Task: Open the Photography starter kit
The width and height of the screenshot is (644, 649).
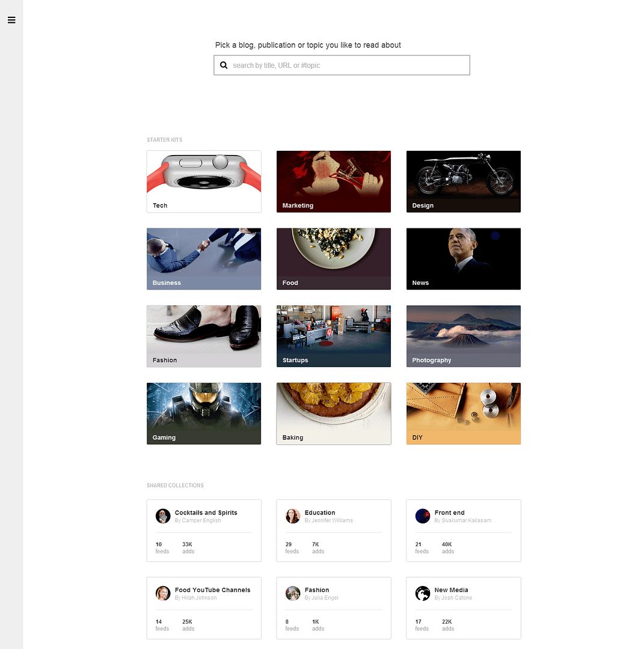Action: [463, 336]
